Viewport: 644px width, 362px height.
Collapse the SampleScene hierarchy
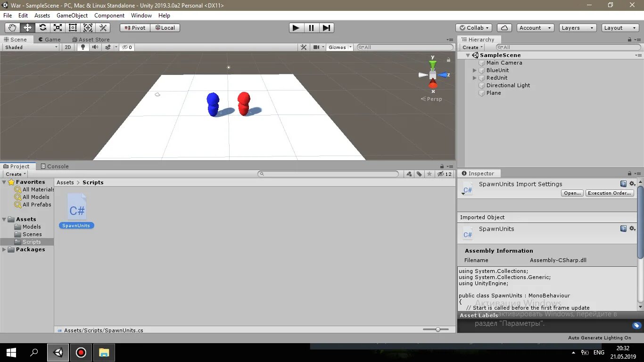point(468,55)
